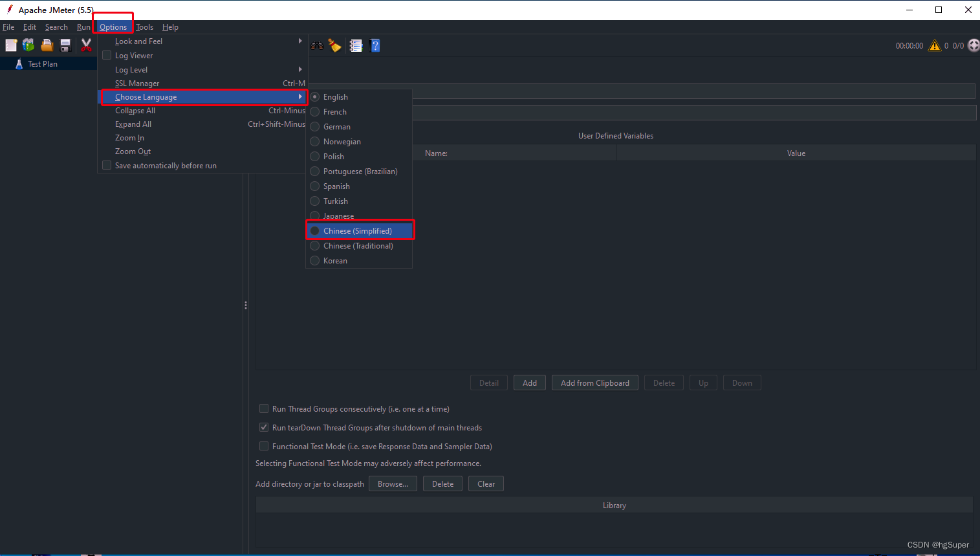This screenshot has width=980, height=556.
Task: Expand the Log Level submenu
Action: [202, 70]
